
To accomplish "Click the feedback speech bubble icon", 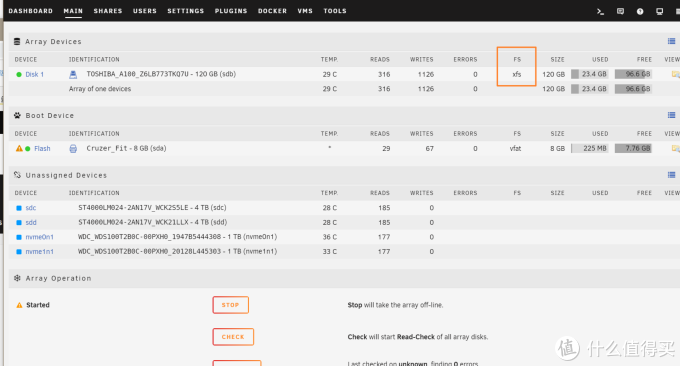I will 620,12.
